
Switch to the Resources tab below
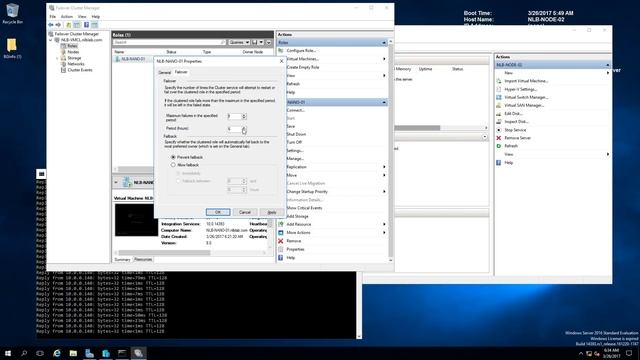[x=143, y=260]
